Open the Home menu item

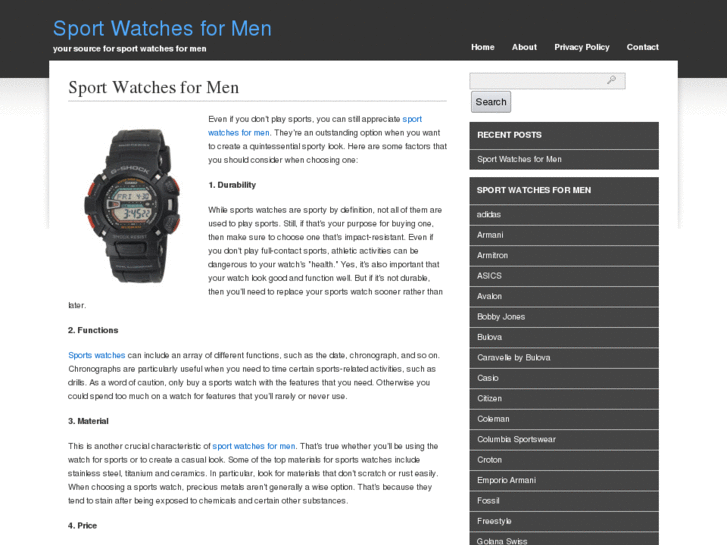click(x=483, y=47)
